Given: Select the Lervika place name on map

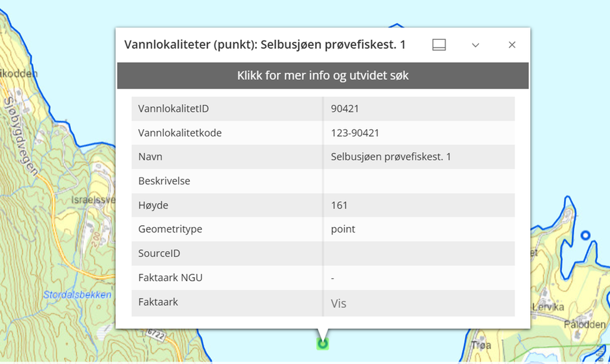Looking at the screenshot, I should pyautogui.click(x=549, y=307).
